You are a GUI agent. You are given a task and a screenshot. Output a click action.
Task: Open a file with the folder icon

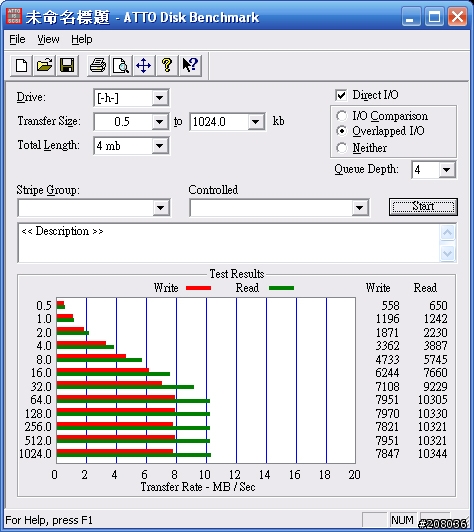tap(44, 65)
